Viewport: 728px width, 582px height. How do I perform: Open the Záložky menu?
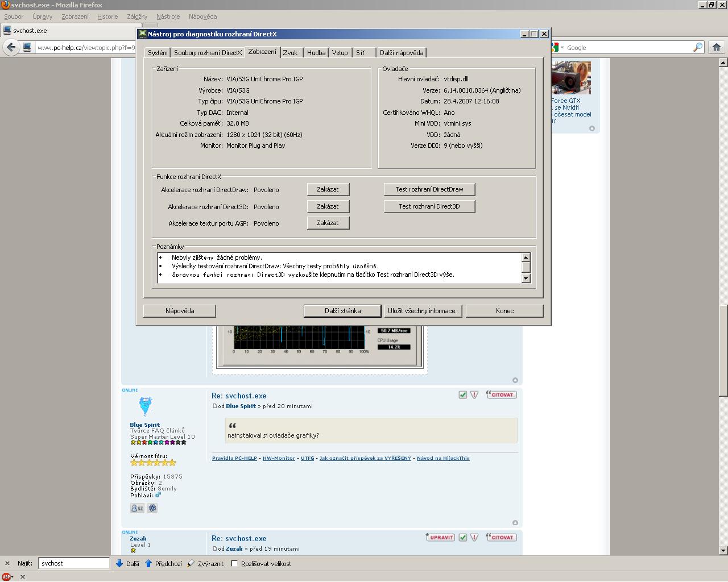[x=137, y=16]
